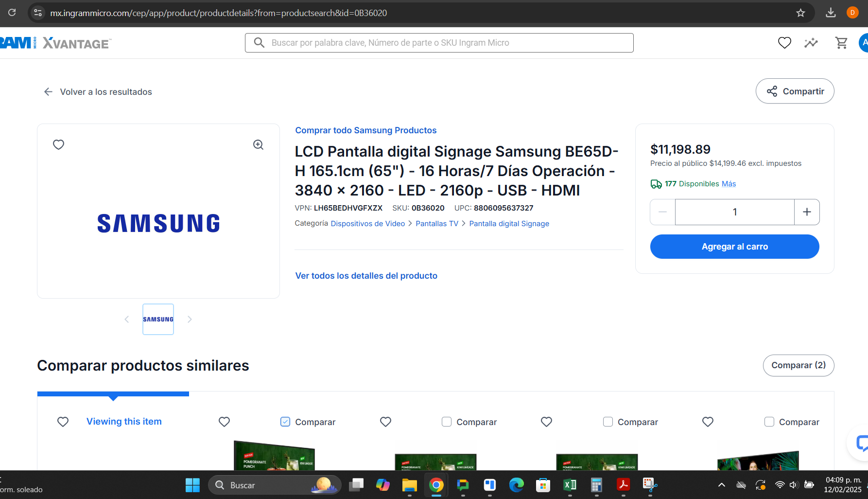
Task: Show previous product thumbnail with left chevron
Action: (x=127, y=319)
